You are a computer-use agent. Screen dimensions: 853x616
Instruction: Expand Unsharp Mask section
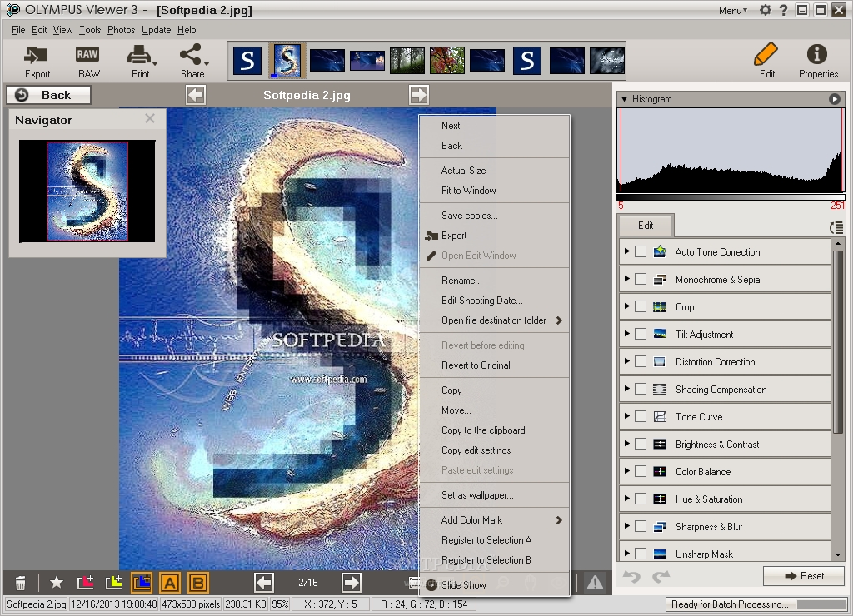coord(626,553)
